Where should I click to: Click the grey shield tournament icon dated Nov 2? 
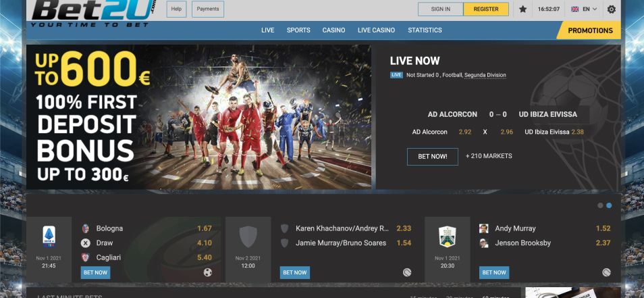[x=248, y=237]
